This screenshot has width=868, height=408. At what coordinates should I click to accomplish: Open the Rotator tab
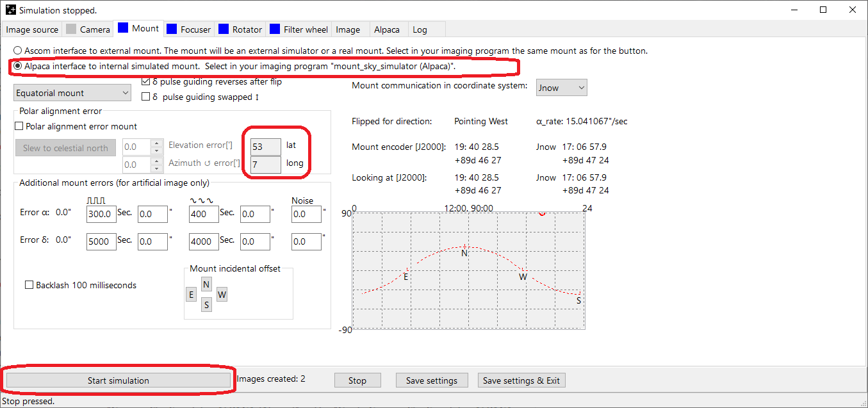coord(240,29)
